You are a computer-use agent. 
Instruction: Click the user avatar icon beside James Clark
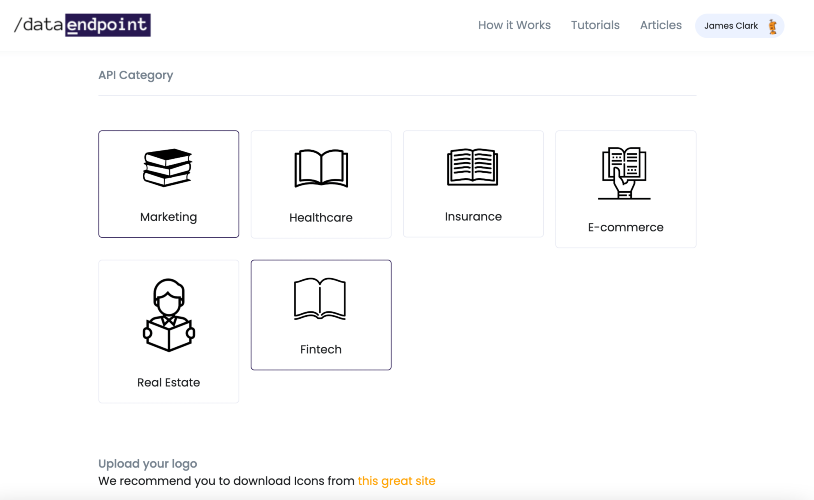pos(772,26)
